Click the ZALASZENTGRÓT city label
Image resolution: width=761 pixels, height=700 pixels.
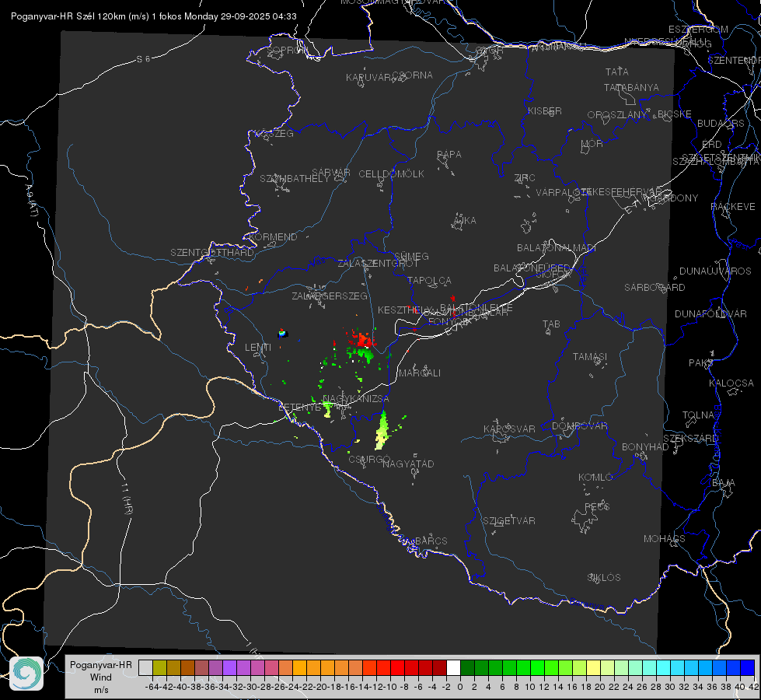[378, 264]
